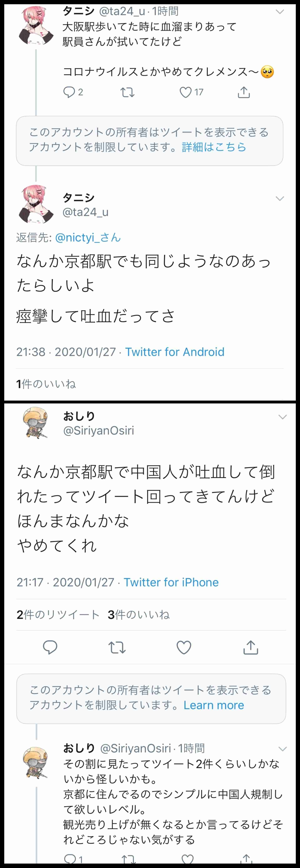Viewport: 300px width, 868px height.
Task: Open the chevron menu next to @SiriyanOsiri
Action: (282, 417)
